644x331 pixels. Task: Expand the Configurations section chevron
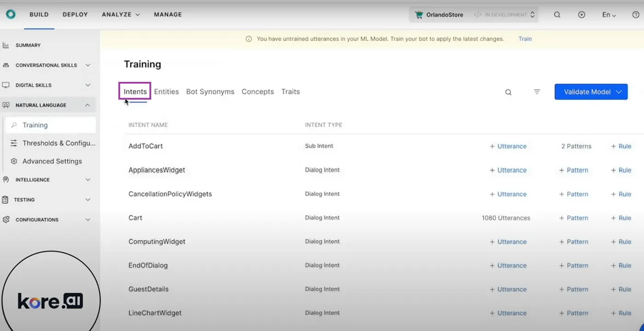(88, 220)
